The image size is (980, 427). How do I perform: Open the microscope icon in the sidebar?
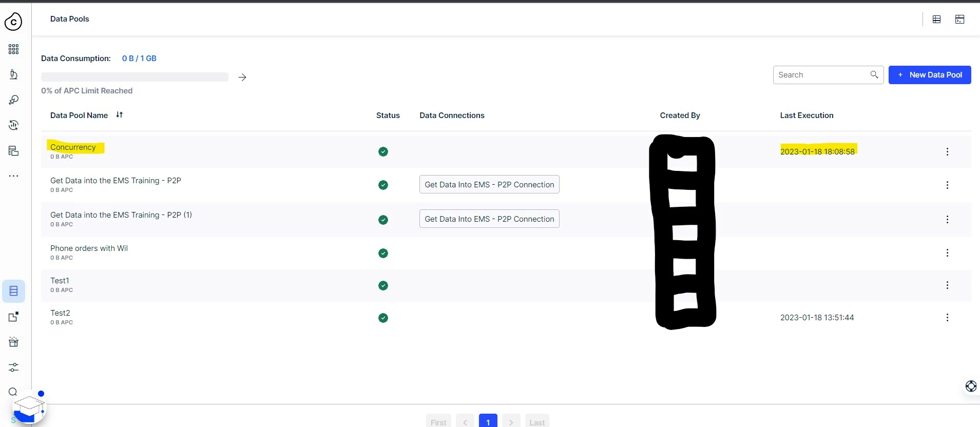pyautogui.click(x=13, y=75)
